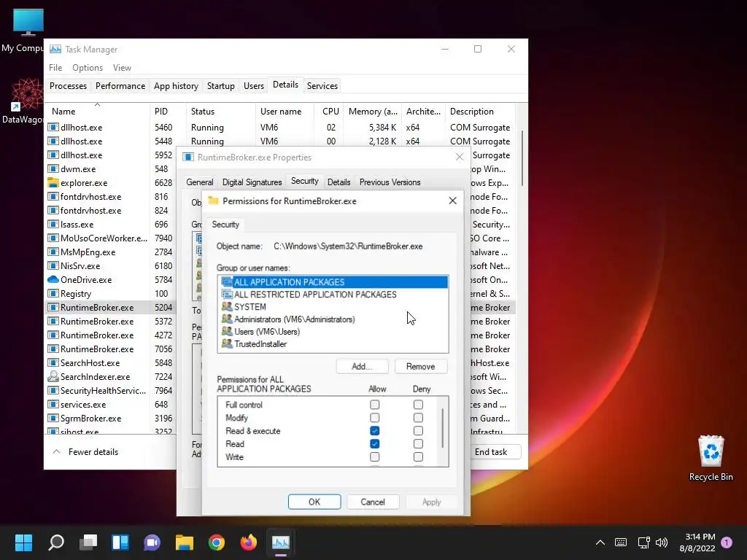
Task: Click the Start button on taskbar
Action: pos(23,542)
